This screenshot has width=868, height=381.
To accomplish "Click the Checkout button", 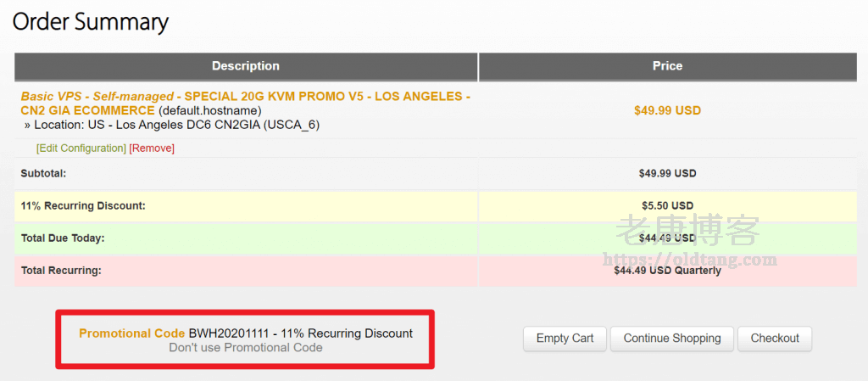I will pos(774,338).
